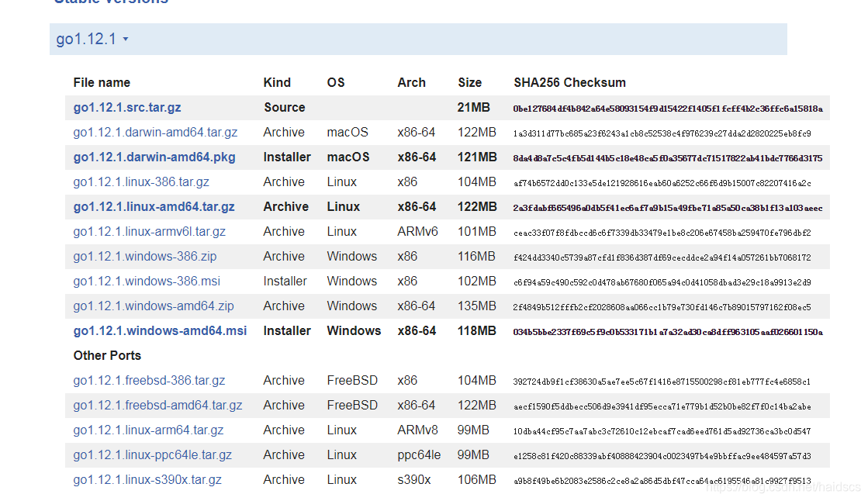Select checksum in darwin-amd64.pkg row

668,158
